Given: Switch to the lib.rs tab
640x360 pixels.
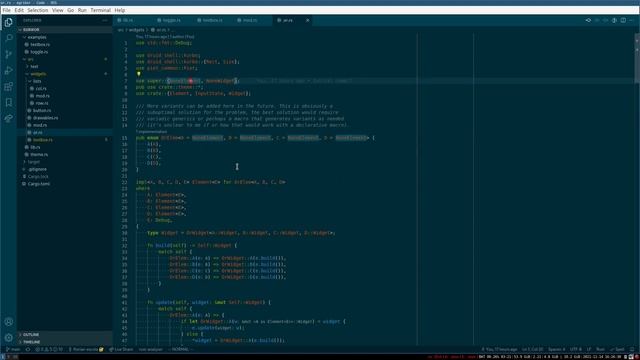Looking at the screenshot, I should point(133,20).
